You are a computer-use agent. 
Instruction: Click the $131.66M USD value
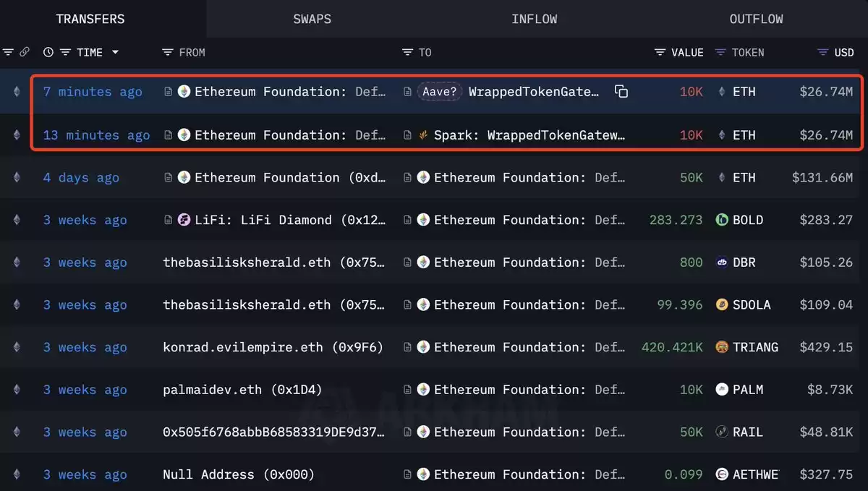822,178
